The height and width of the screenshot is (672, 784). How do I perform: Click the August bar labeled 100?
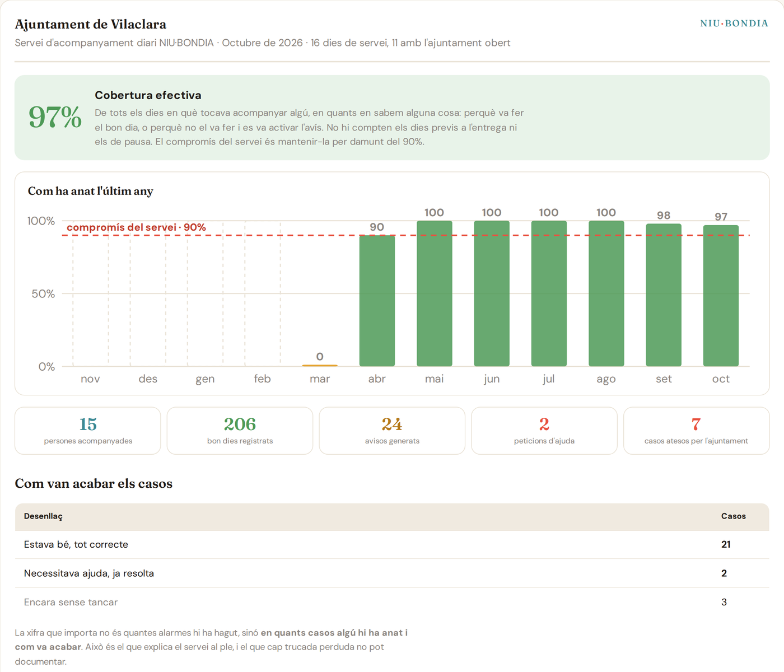point(606,293)
